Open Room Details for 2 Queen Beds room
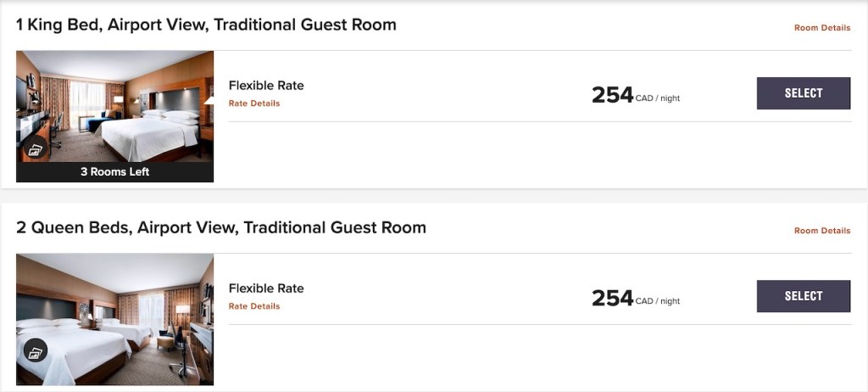The image size is (868, 392). (821, 231)
